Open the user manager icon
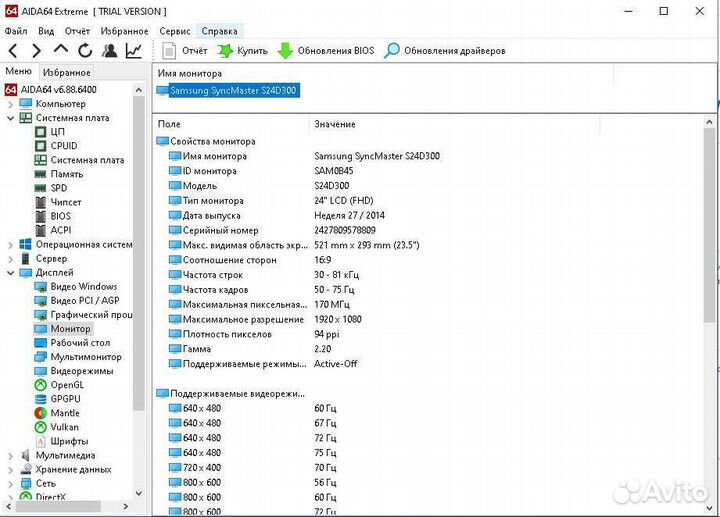 coord(109,51)
